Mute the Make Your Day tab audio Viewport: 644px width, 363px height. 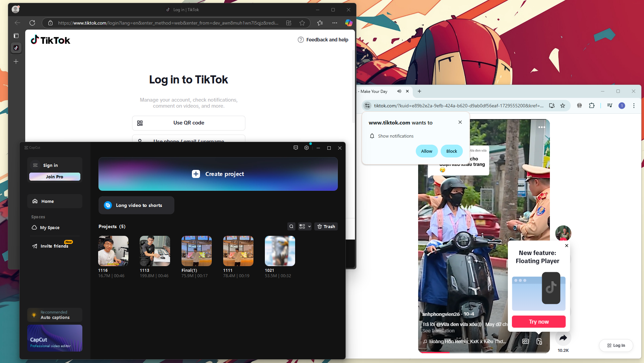pyautogui.click(x=399, y=91)
